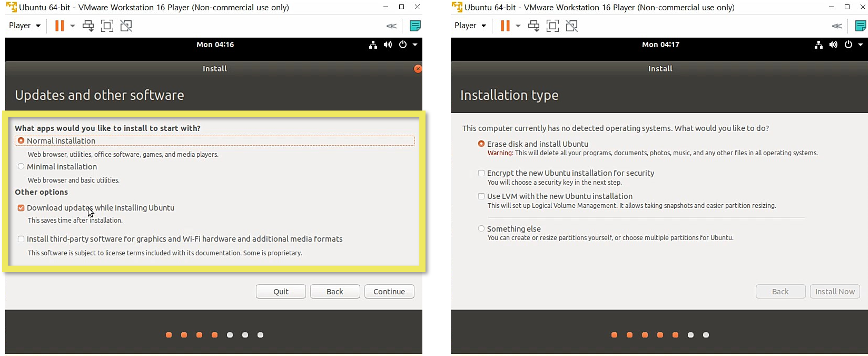Select the Minimal installation radio button
This screenshot has height=356, width=868.
click(x=21, y=167)
